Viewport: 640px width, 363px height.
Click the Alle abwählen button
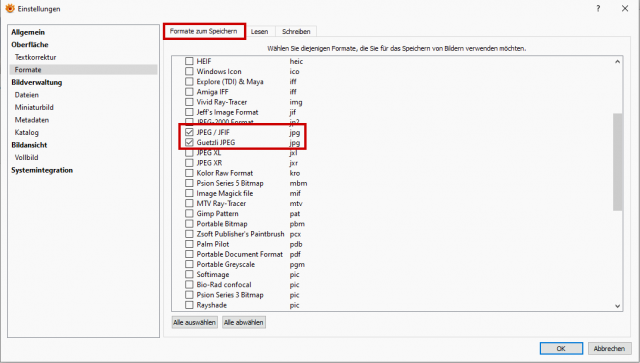tap(244, 322)
